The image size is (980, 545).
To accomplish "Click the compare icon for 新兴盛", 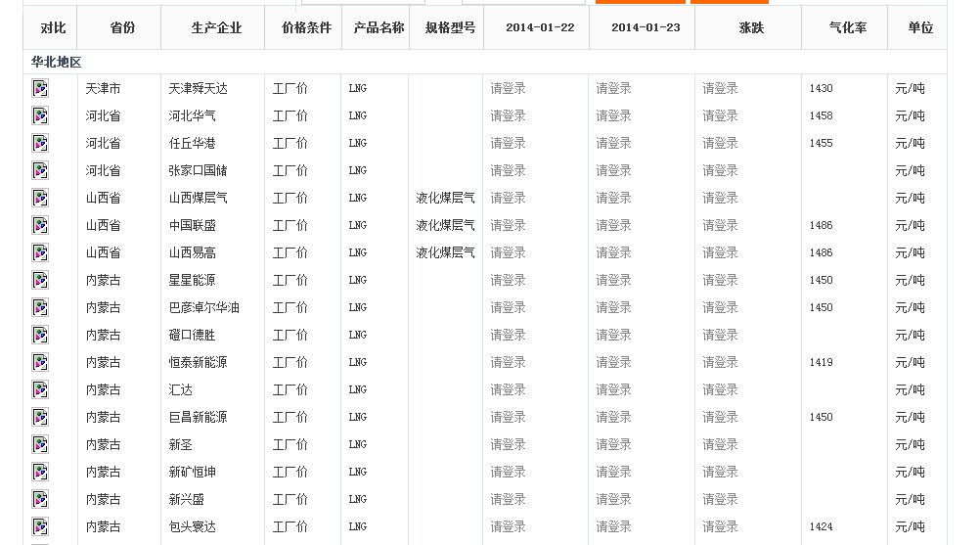I will tap(40, 499).
